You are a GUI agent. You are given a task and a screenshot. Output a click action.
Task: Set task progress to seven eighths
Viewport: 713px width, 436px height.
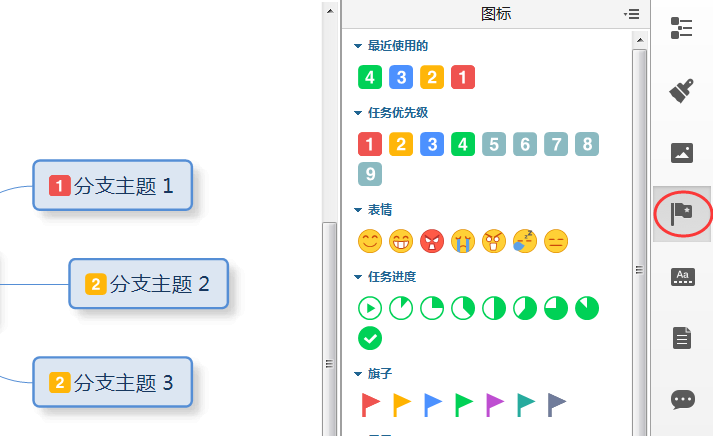click(587, 308)
